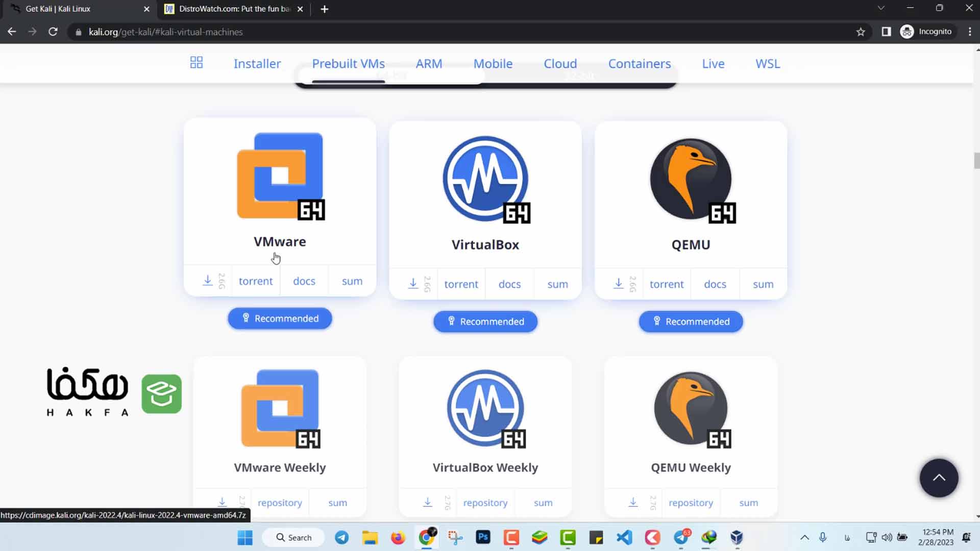Close the Get Kali tab
980x551 pixels.
point(146,9)
